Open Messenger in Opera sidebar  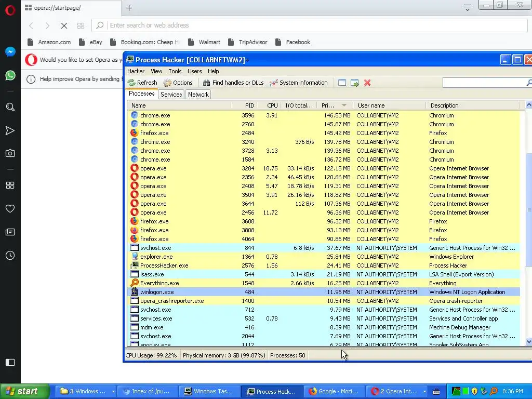tap(10, 51)
